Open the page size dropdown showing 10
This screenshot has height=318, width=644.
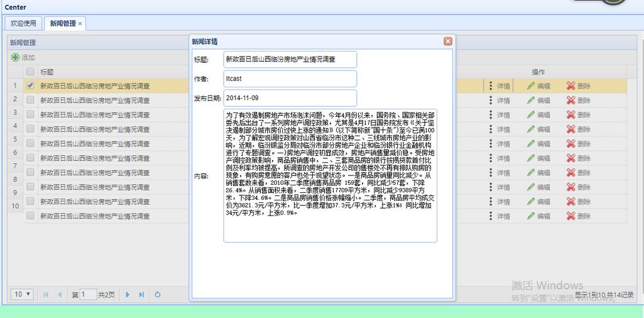coord(22,294)
